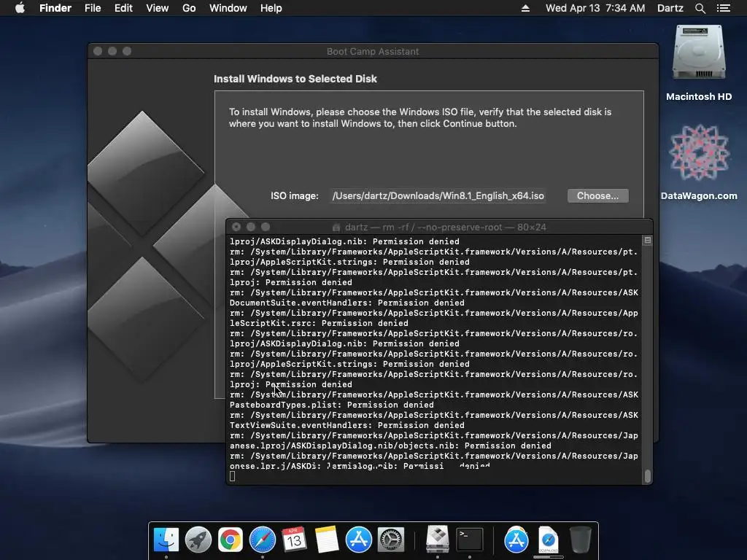747x560 pixels.
Task: Open Notification Center list icon
Action: [724, 8]
